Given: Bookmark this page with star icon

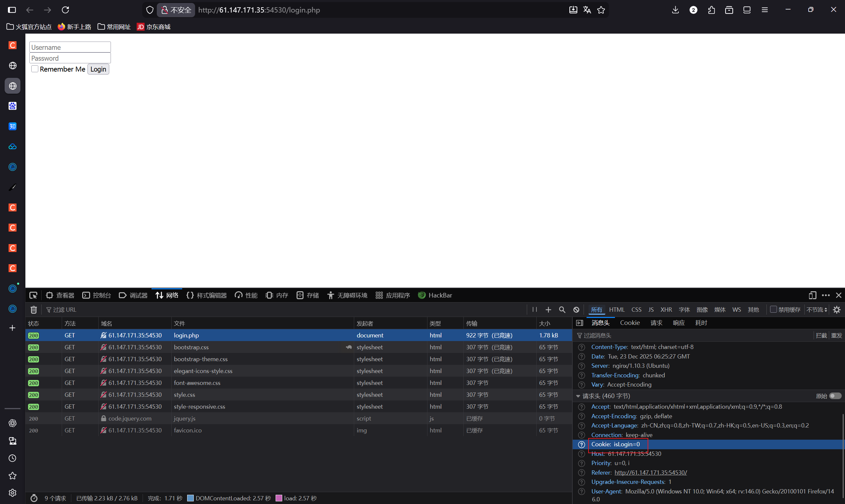Looking at the screenshot, I should point(601,10).
